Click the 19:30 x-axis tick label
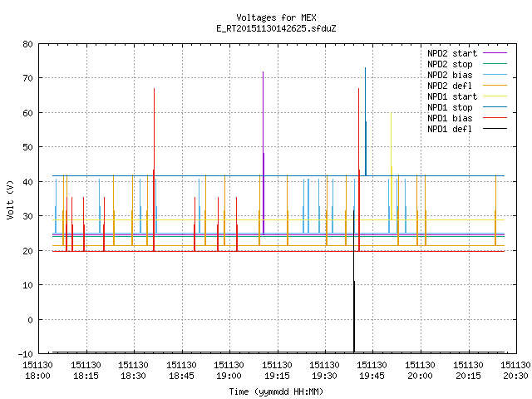Screen dimensions: 532x399 pyautogui.click(x=325, y=376)
